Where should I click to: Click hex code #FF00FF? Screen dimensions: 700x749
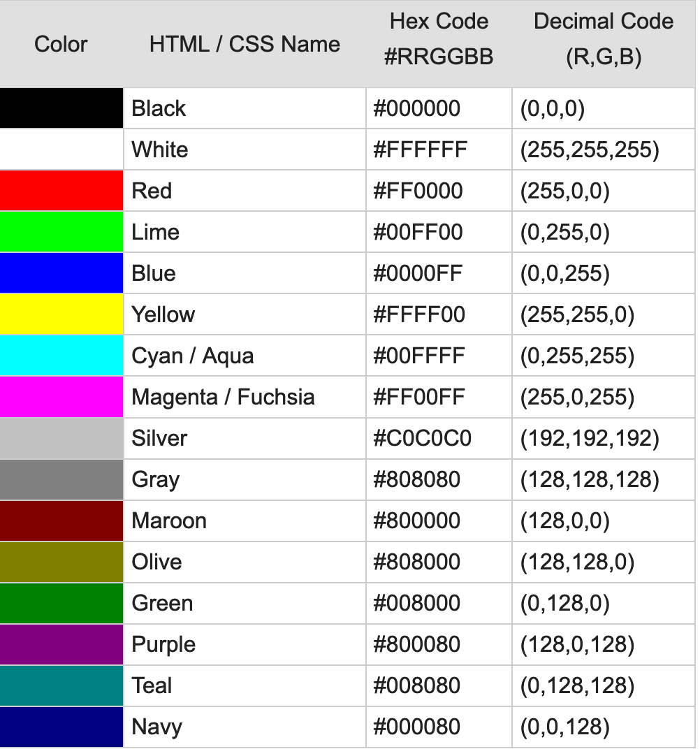coord(419,396)
